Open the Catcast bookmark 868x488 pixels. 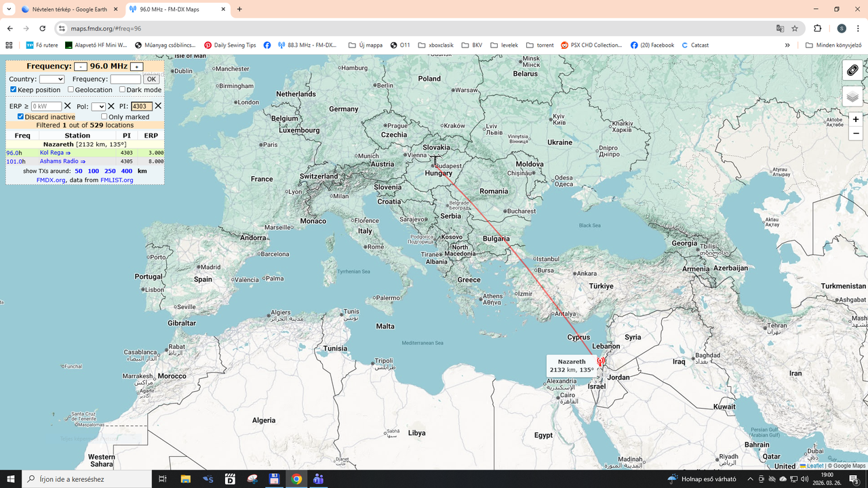click(695, 45)
